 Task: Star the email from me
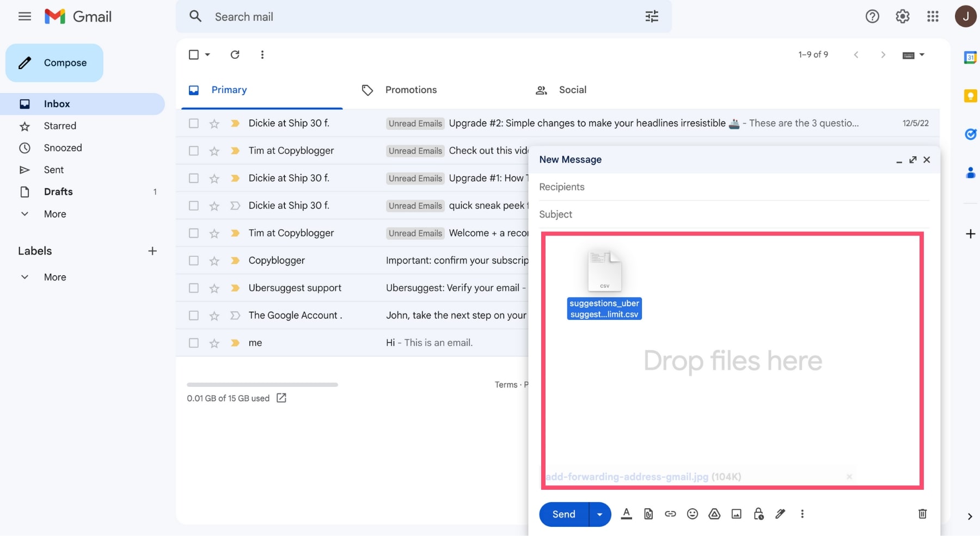(x=215, y=343)
